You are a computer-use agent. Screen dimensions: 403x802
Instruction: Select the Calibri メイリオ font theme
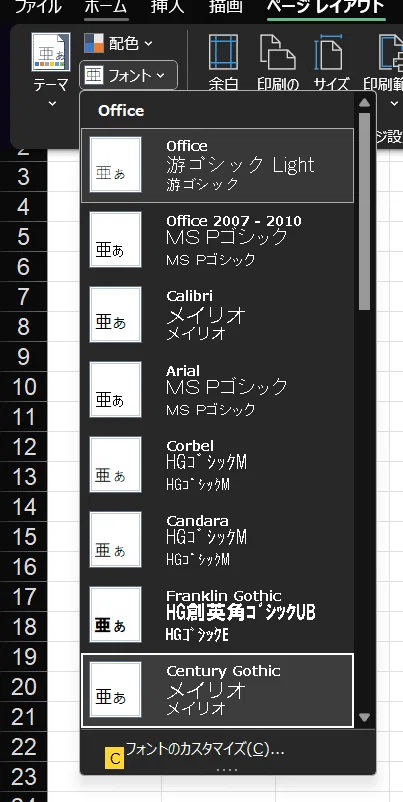[x=217, y=315]
